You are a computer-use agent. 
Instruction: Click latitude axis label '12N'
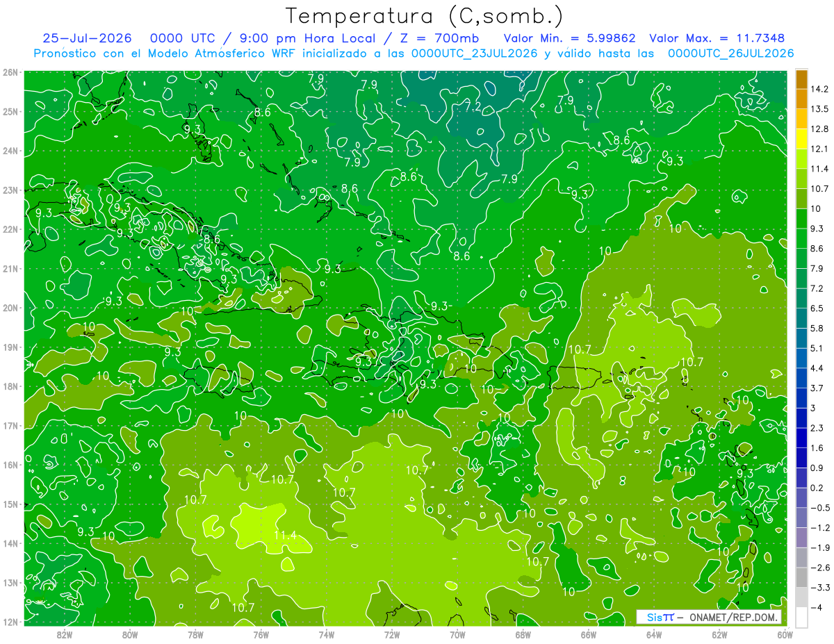point(10,622)
